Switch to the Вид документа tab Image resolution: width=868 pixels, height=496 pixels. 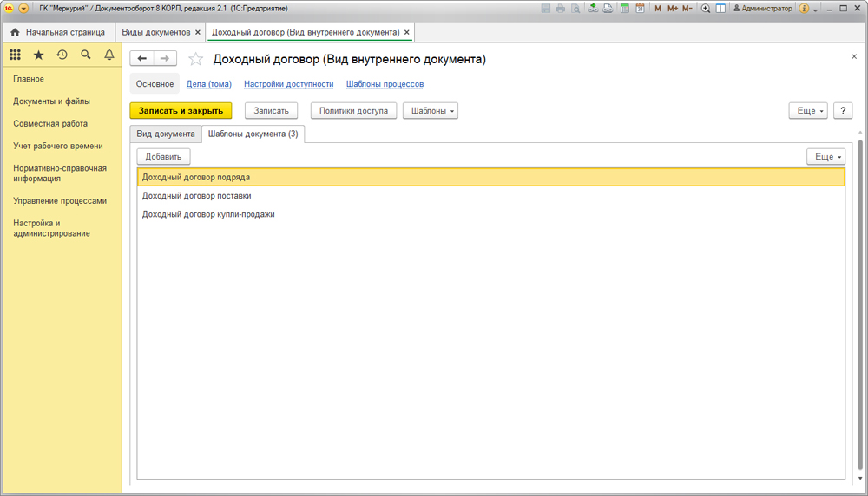(166, 134)
